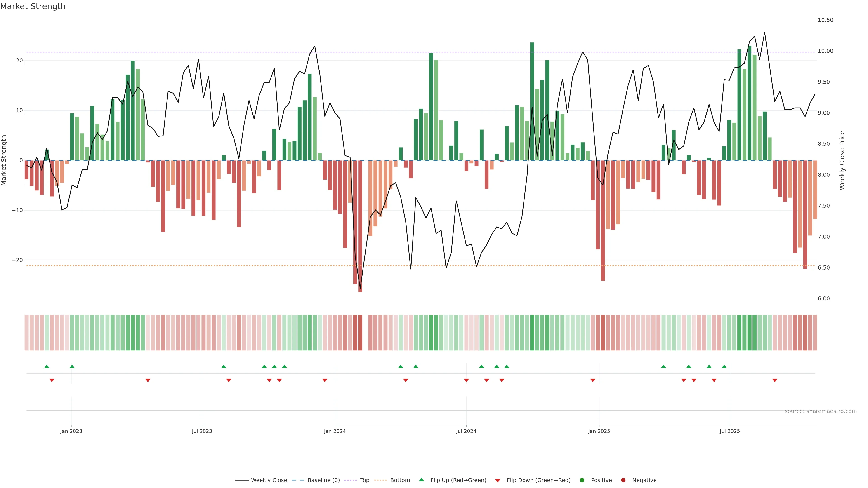Click the Jan 2024 x-axis label
This screenshot has height=488, width=868.
click(x=335, y=431)
